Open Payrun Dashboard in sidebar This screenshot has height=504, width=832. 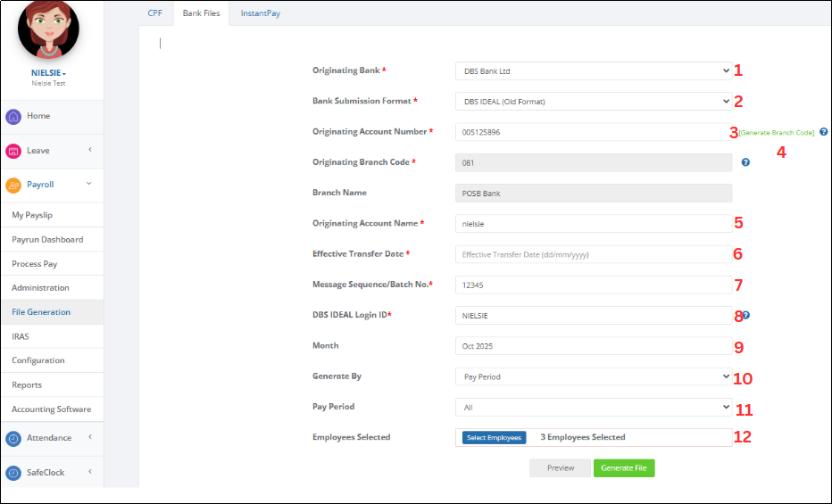click(52, 240)
